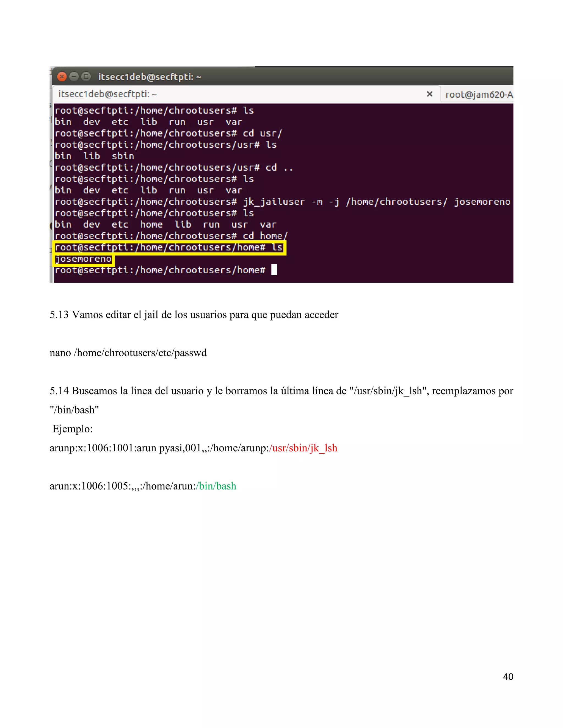Click the terminal title itsecc1deb@secftpti: ~
This screenshot has height=728, width=563.
(150, 77)
